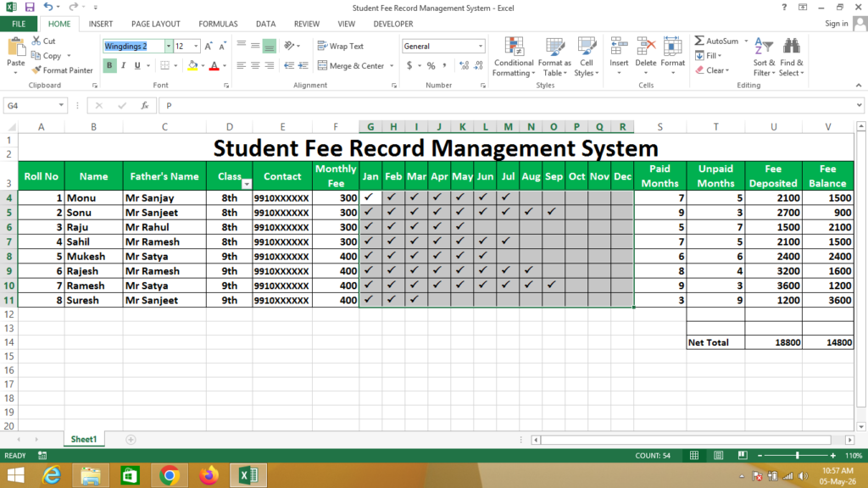The height and width of the screenshot is (488, 868).
Task: Open Format as Table gallery
Action: 554,57
